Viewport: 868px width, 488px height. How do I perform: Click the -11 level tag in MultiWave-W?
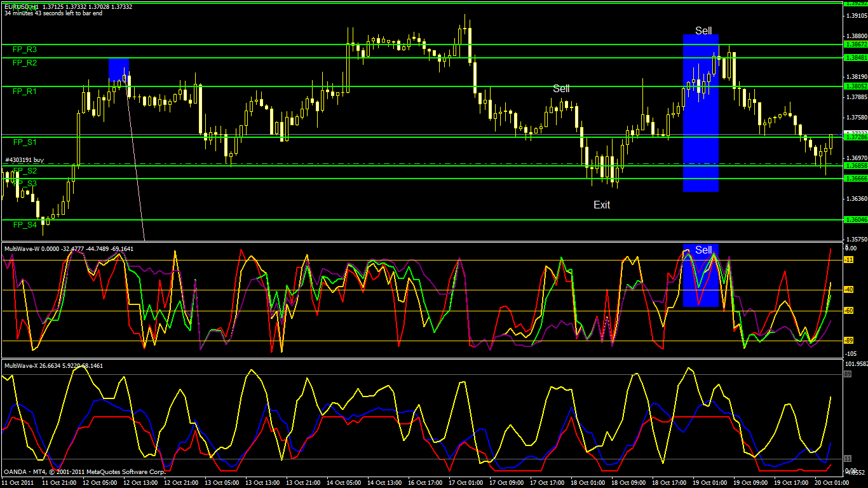(x=849, y=260)
